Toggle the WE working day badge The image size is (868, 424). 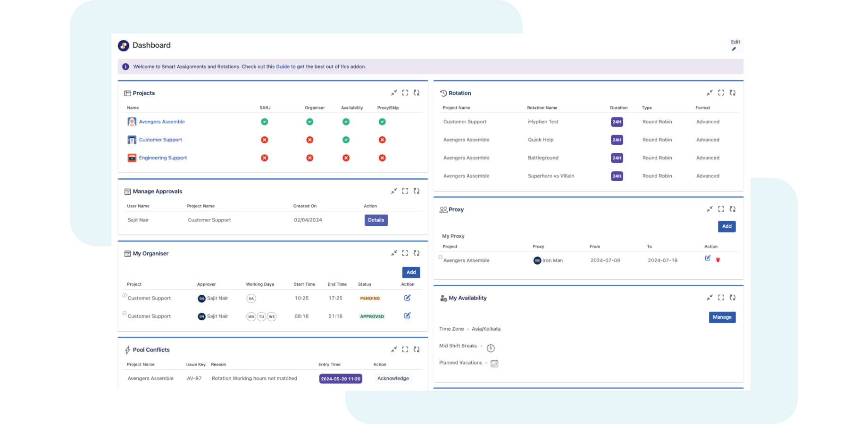(272, 316)
